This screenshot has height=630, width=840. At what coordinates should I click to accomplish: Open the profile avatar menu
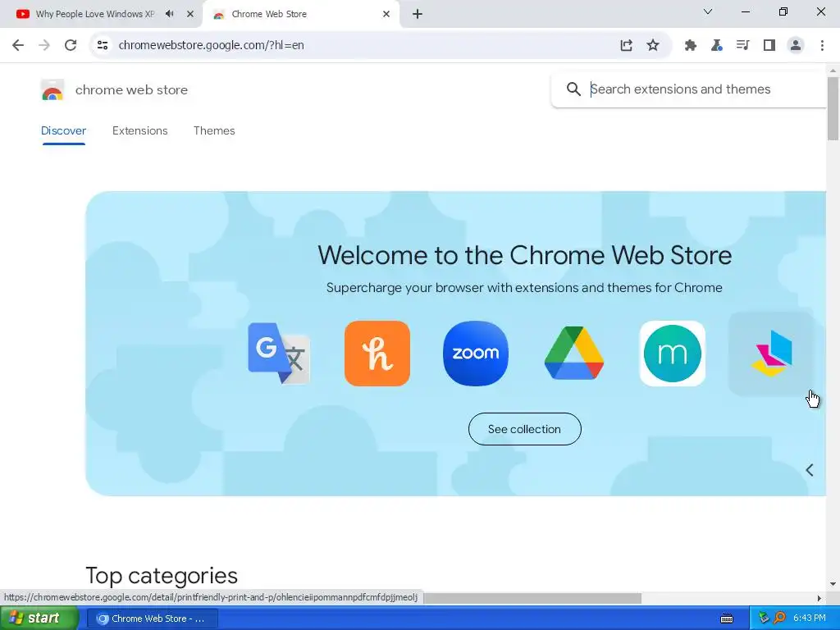tap(796, 45)
